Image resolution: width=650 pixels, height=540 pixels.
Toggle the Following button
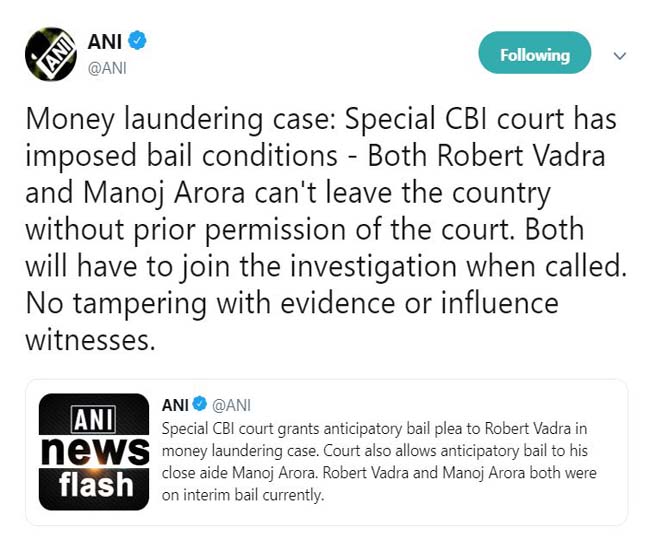[534, 55]
